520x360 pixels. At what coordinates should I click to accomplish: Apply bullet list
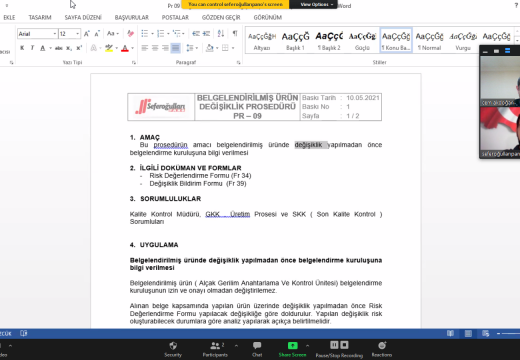(144, 33)
